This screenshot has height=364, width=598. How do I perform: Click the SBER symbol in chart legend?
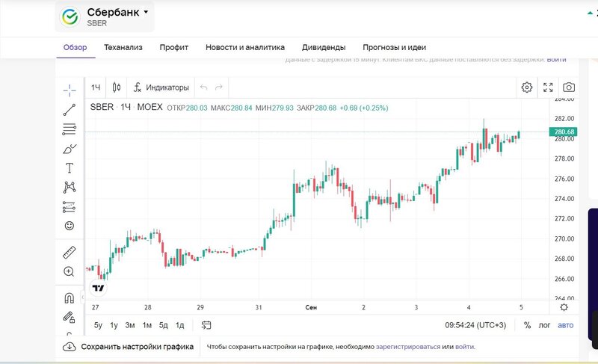102,107
